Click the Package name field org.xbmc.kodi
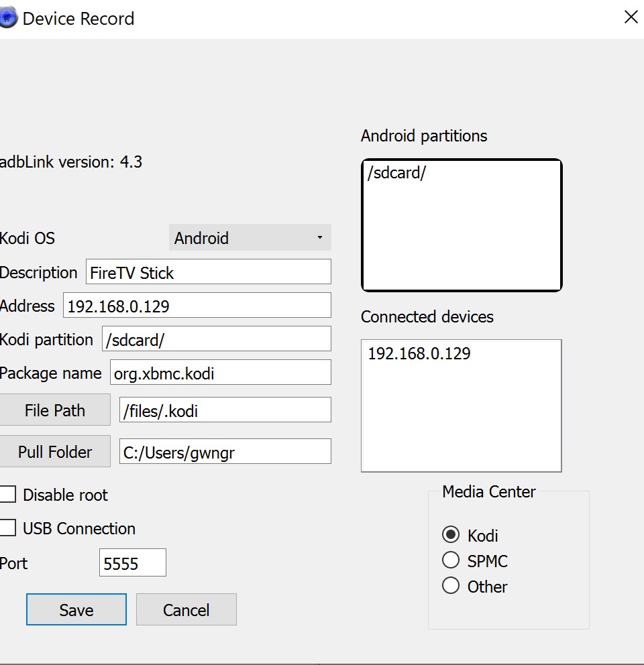 point(220,372)
